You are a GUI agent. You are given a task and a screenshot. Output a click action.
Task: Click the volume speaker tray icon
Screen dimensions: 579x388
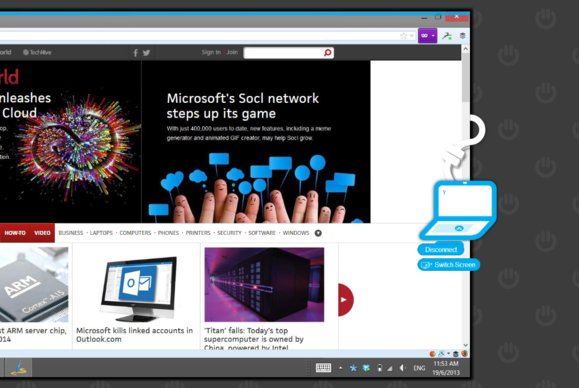(402, 368)
